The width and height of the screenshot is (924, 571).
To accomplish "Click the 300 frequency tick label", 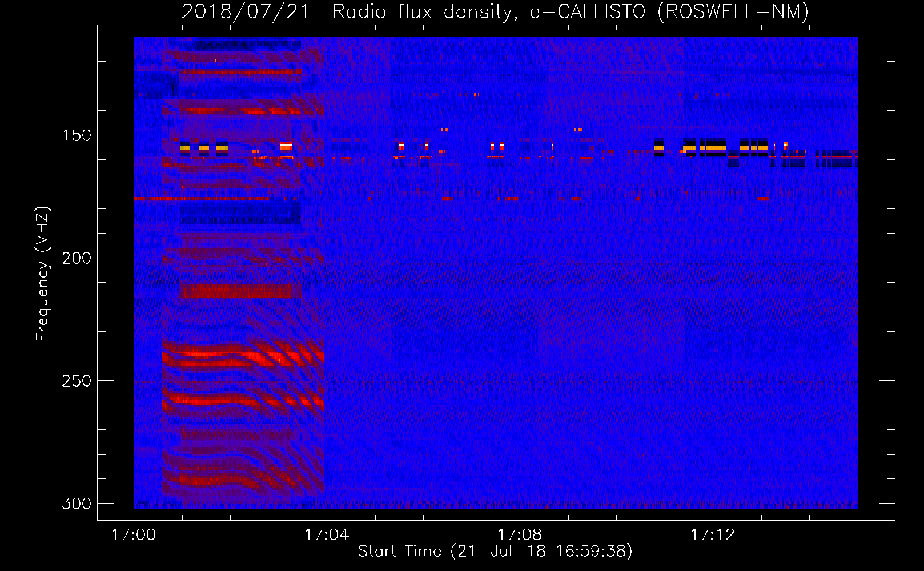I will (x=77, y=504).
